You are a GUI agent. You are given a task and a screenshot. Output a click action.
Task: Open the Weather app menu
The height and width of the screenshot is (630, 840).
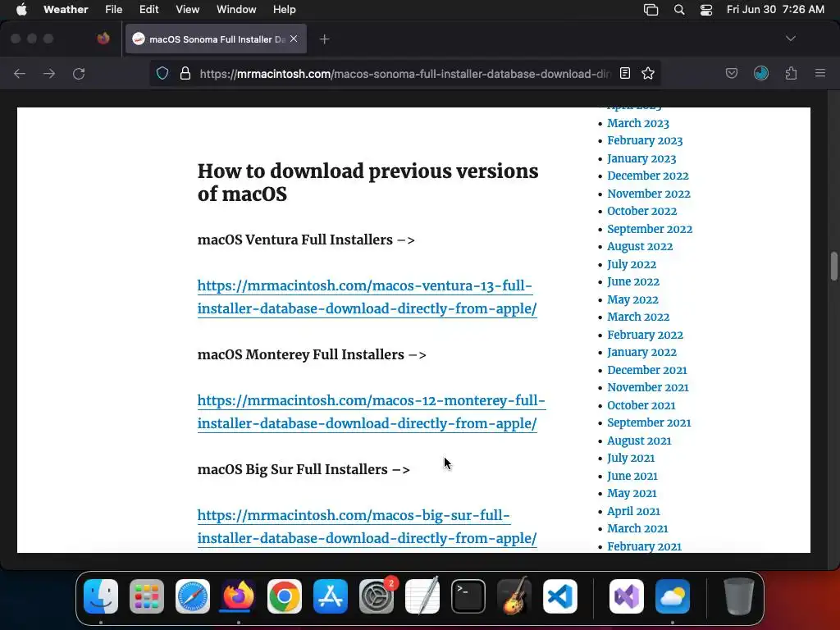pyautogui.click(x=66, y=10)
